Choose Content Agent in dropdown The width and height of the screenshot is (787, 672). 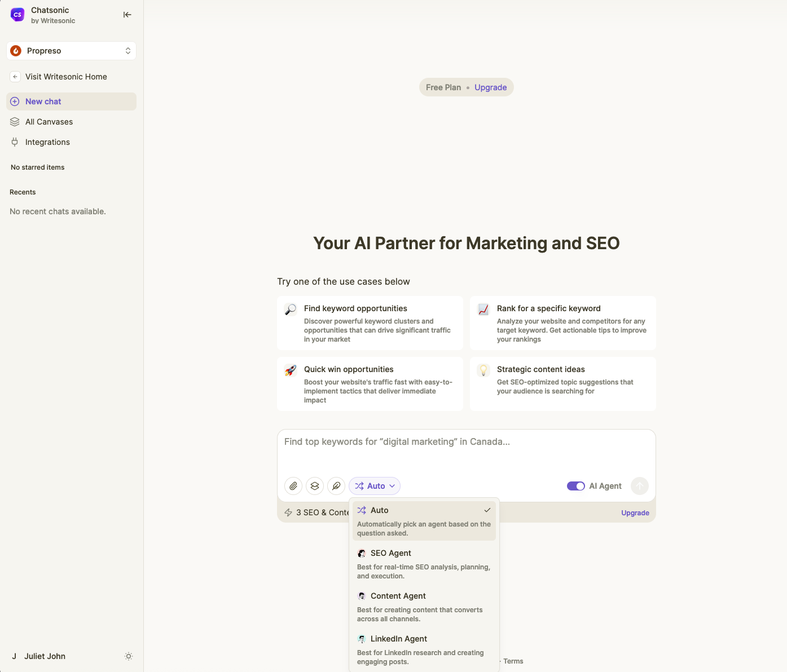point(424,607)
